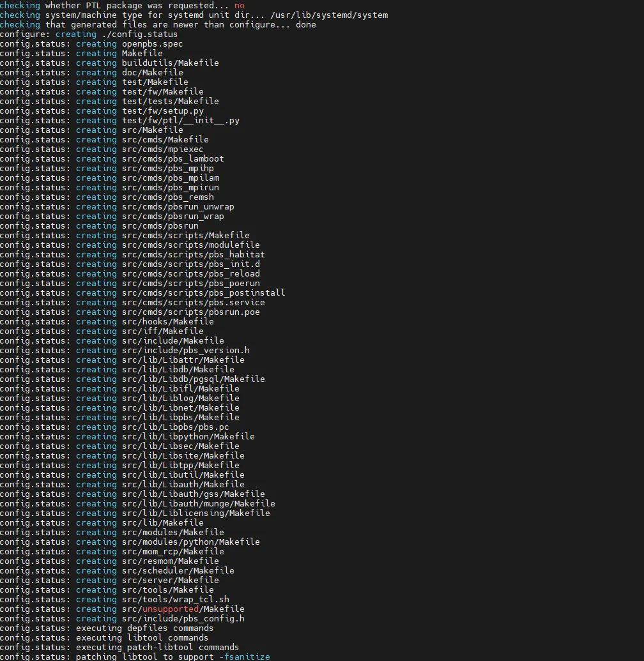This screenshot has width=644, height=661.
Task: Click the ./config.status text on the configure line
Action: (x=139, y=34)
